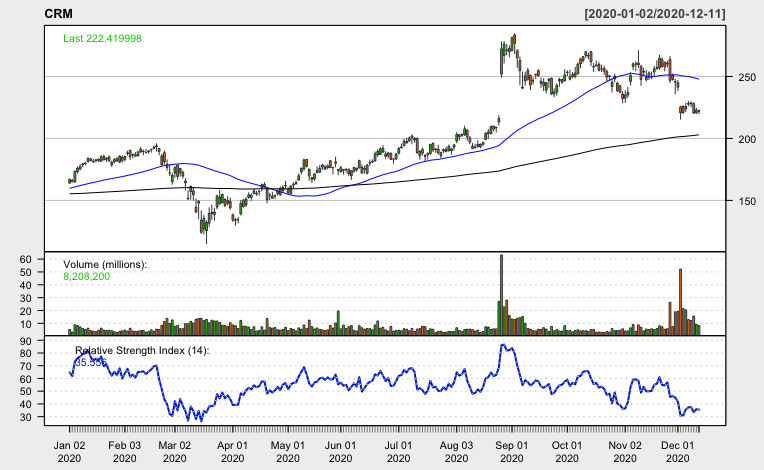
Task: Click the 250 price axis label
Action: (747, 77)
